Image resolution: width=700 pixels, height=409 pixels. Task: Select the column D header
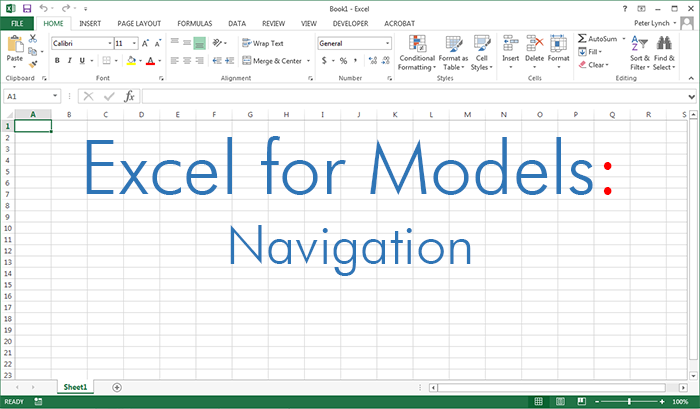pos(142,115)
